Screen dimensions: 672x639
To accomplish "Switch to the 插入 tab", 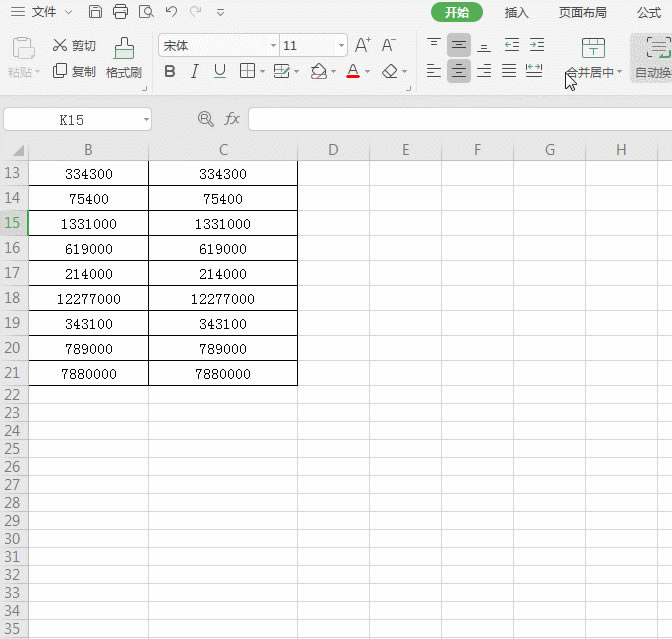I will 516,13.
